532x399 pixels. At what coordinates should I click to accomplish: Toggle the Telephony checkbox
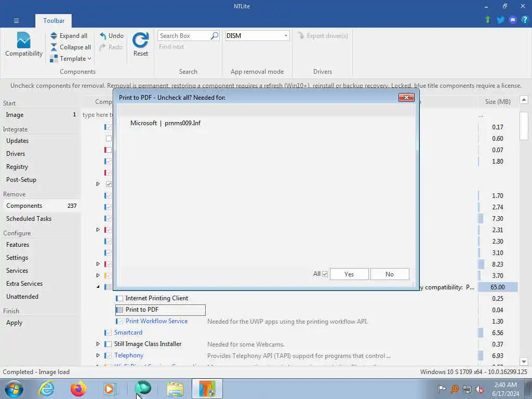tap(108, 355)
